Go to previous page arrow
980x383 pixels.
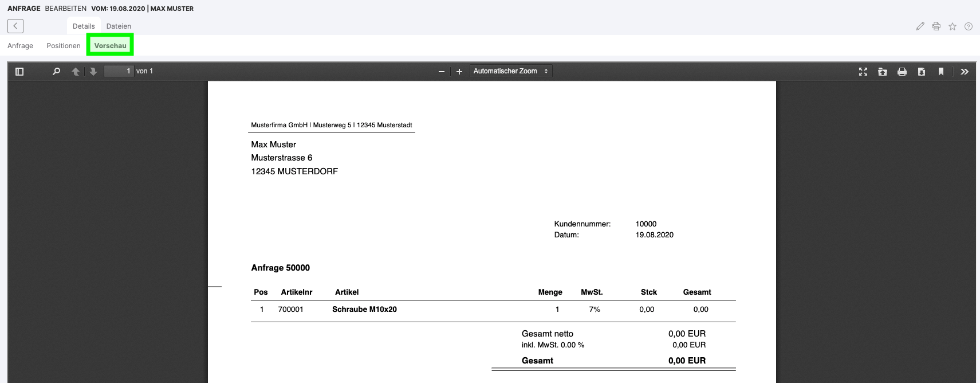[x=76, y=72]
